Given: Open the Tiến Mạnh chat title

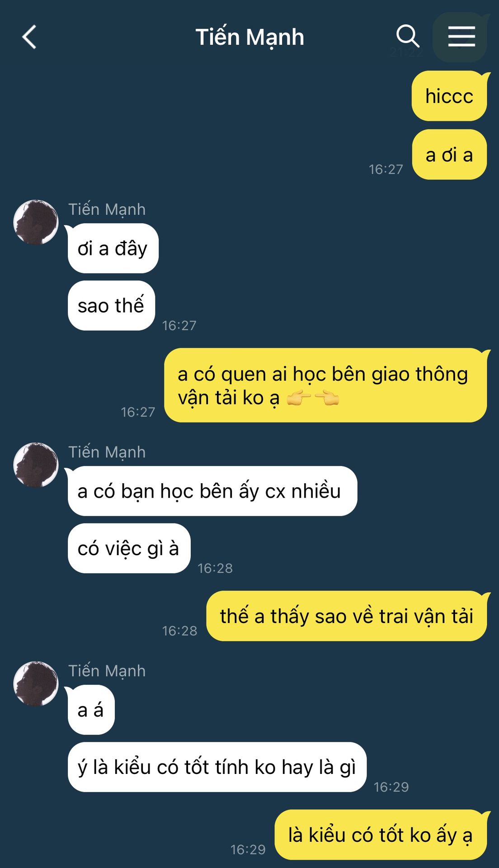Looking at the screenshot, I should 249,37.
